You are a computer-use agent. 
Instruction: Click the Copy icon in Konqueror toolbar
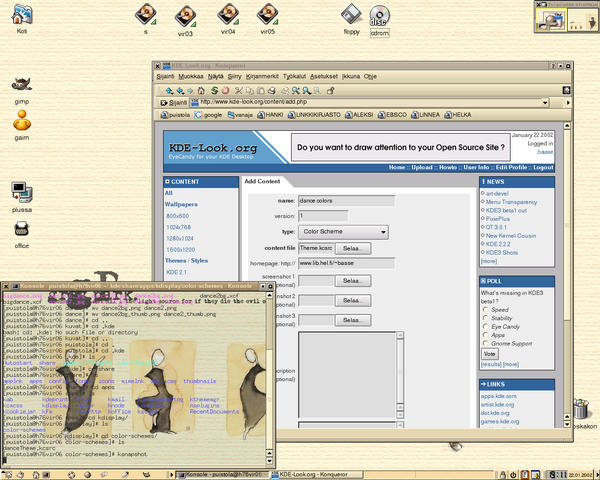tap(250, 91)
